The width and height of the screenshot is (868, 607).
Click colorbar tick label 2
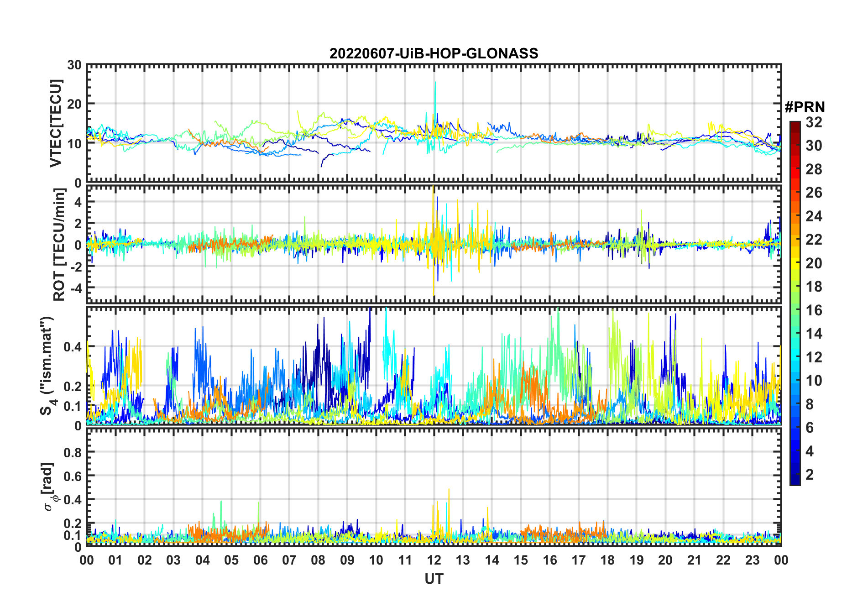tap(810, 475)
